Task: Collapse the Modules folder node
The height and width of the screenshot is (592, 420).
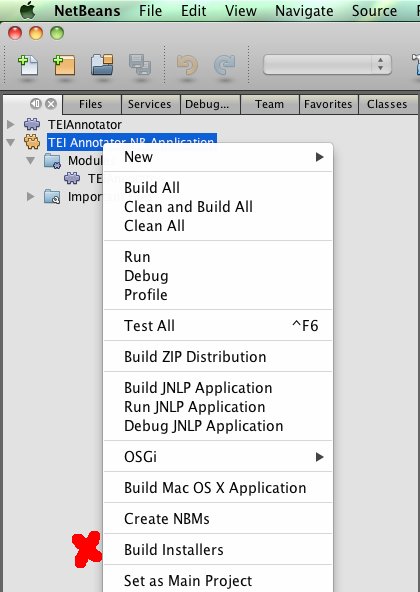Action: click(31, 160)
